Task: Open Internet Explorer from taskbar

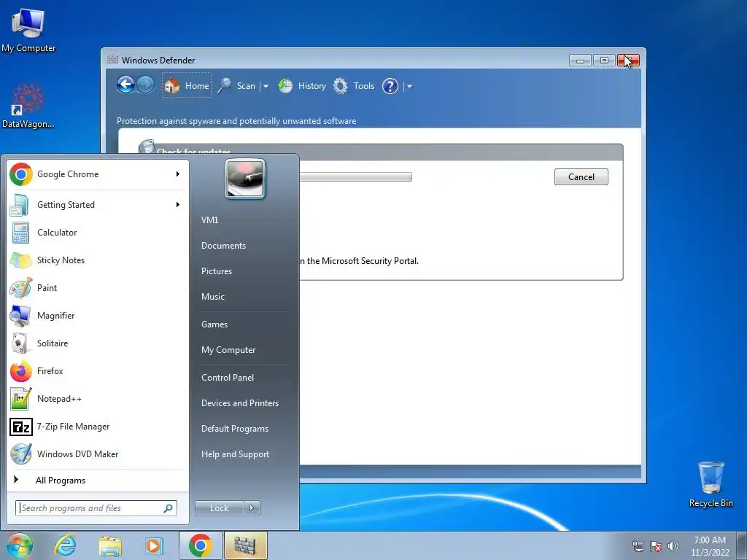Action: (x=65, y=545)
